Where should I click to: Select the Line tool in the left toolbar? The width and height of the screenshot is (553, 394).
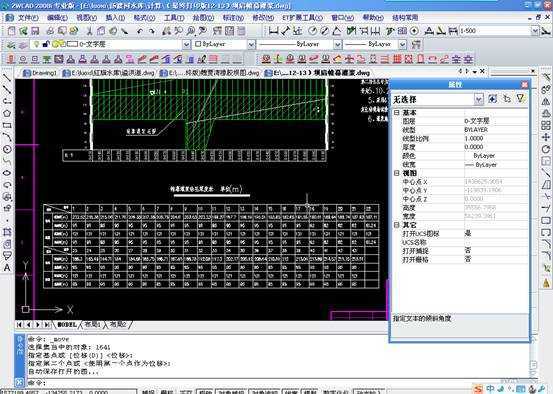tap(7, 78)
